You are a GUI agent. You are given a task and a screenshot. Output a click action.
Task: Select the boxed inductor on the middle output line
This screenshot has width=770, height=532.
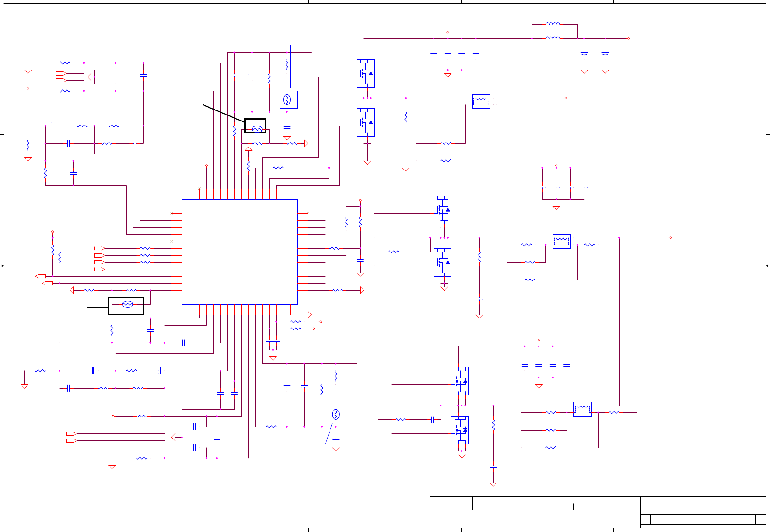[x=561, y=241]
